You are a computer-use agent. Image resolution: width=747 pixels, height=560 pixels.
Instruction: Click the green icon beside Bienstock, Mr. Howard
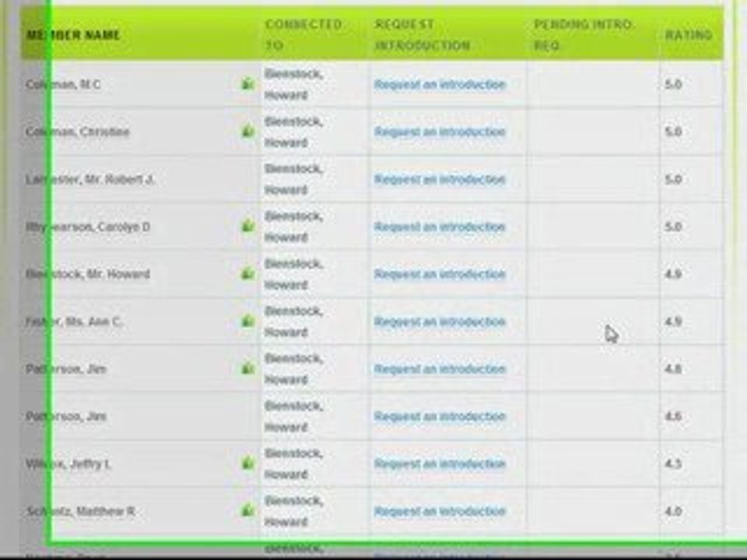click(x=247, y=273)
